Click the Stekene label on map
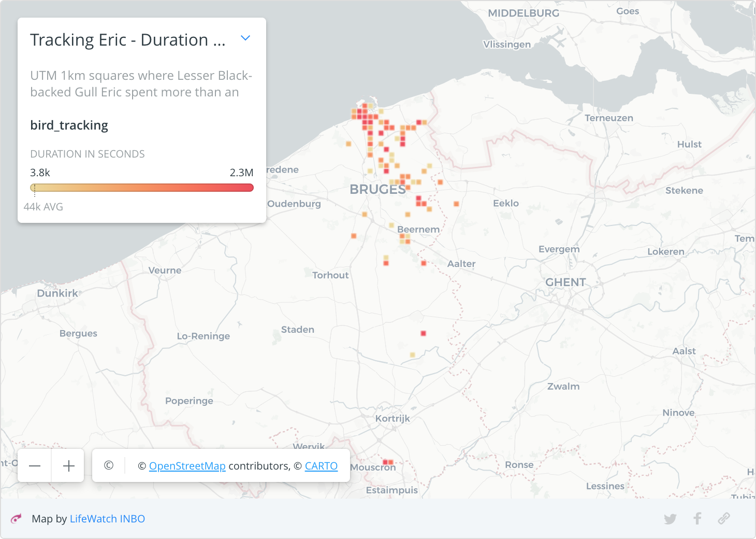 (684, 191)
